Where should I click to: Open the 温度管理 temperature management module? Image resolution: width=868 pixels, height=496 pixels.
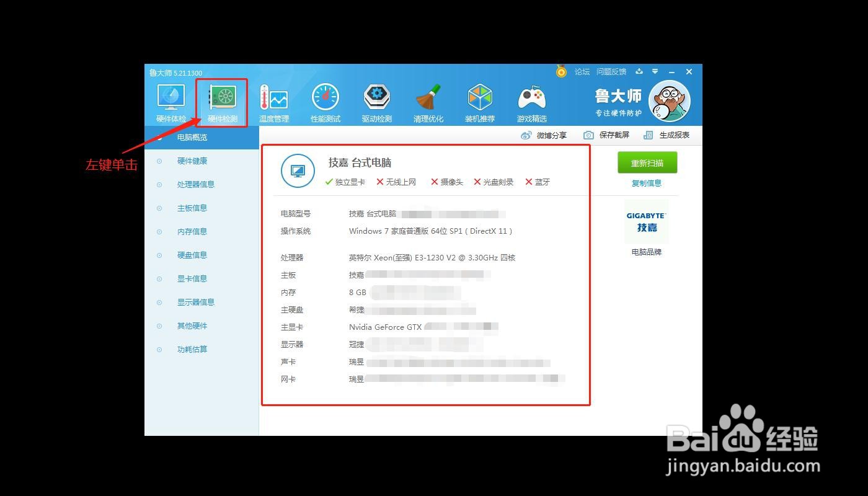[x=274, y=103]
